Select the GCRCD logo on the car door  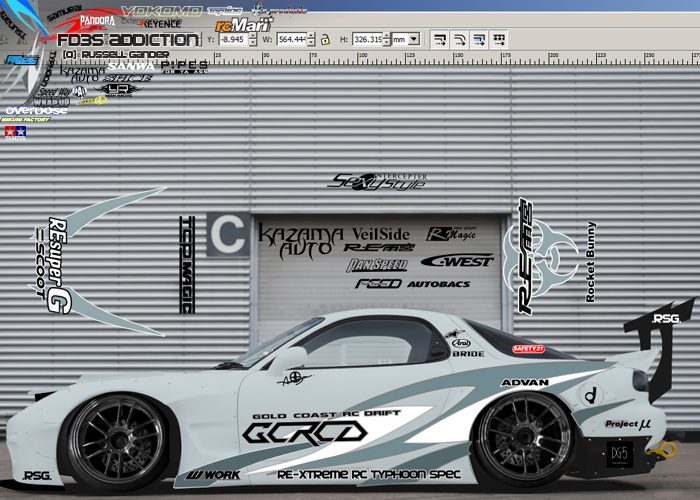pos(304,433)
